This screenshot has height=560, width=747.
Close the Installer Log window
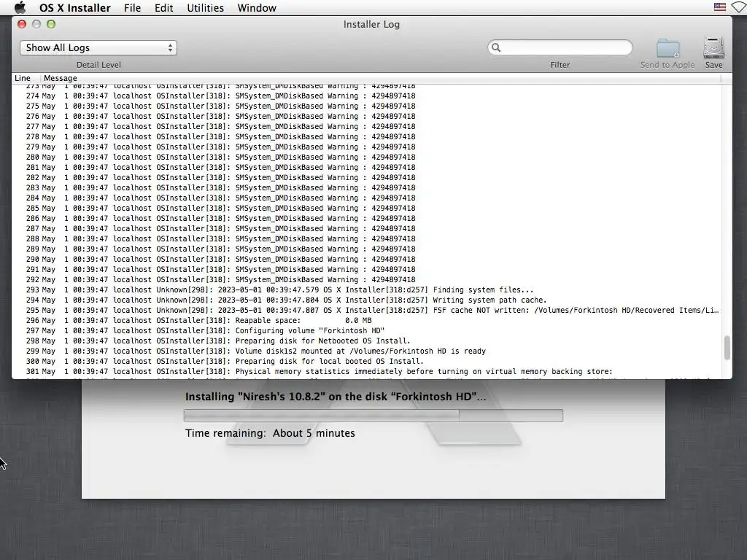[x=22, y=24]
